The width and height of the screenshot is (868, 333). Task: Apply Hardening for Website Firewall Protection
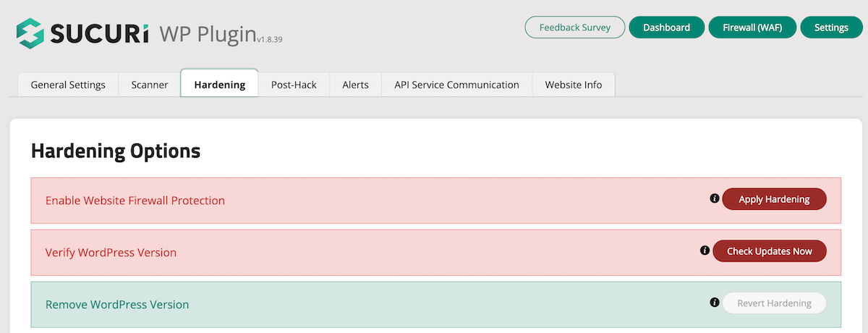(x=774, y=199)
